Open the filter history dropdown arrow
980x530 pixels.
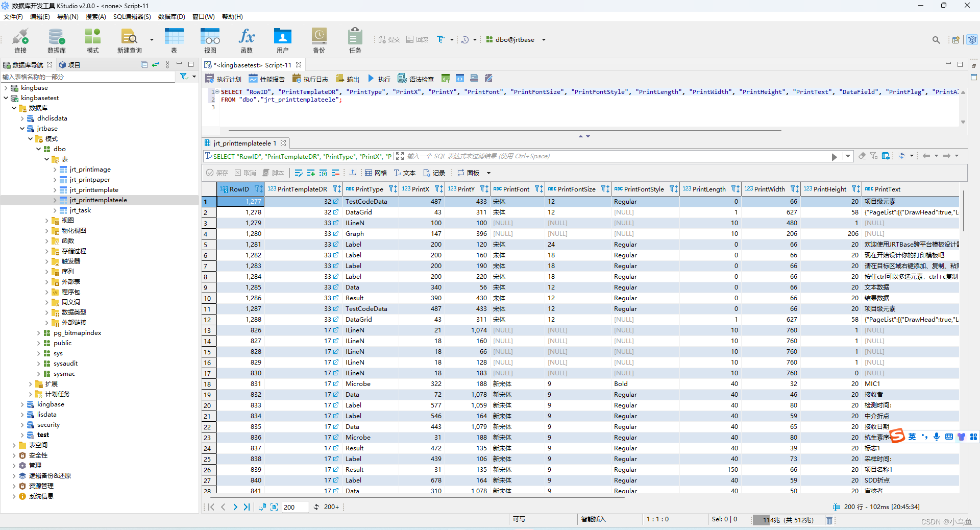848,156
